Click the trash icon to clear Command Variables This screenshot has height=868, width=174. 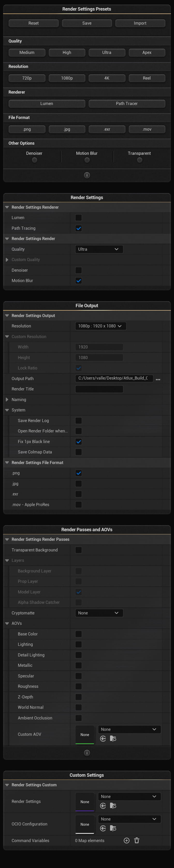coord(137,840)
